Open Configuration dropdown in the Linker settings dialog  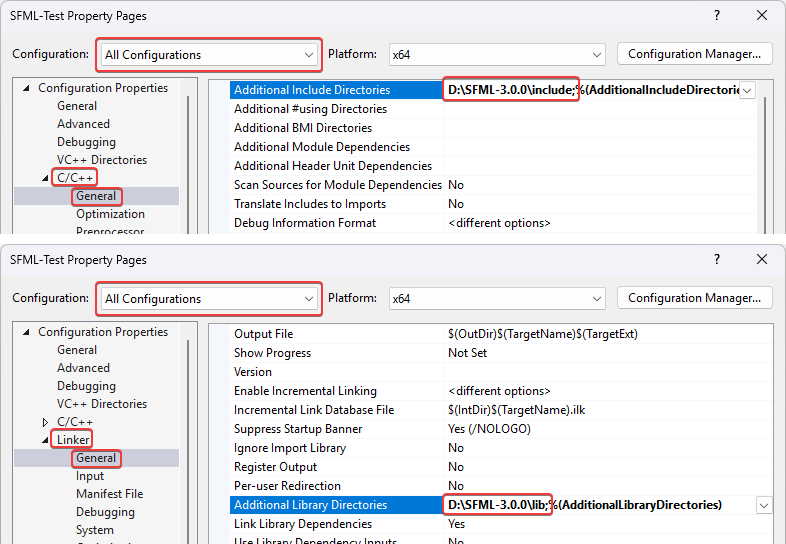point(210,298)
